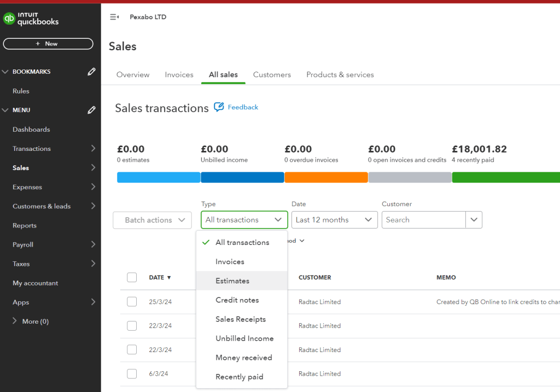Edit bookmarks with the pencil icon
Image resolution: width=560 pixels, height=392 pixels.
point(91,72)
